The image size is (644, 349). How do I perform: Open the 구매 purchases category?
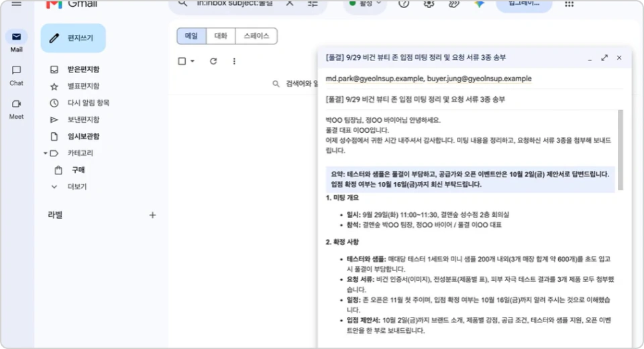click(78, 170)
